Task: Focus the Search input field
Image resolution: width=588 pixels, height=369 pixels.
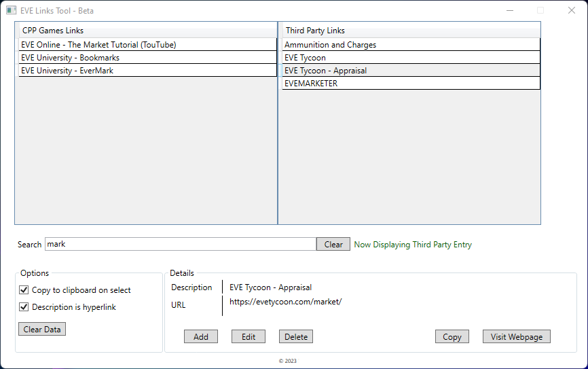Action: click(181, 244)
